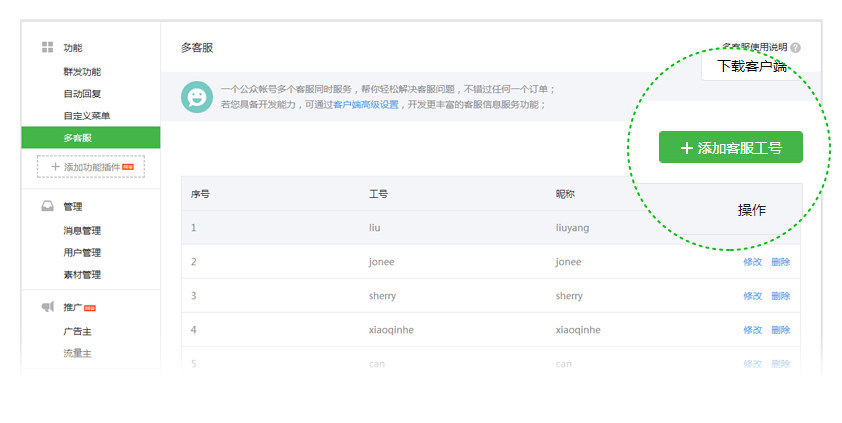Click 修改 for the xiaoqinhe row
This screenshot has width=842, height=423.
[752, 330]
